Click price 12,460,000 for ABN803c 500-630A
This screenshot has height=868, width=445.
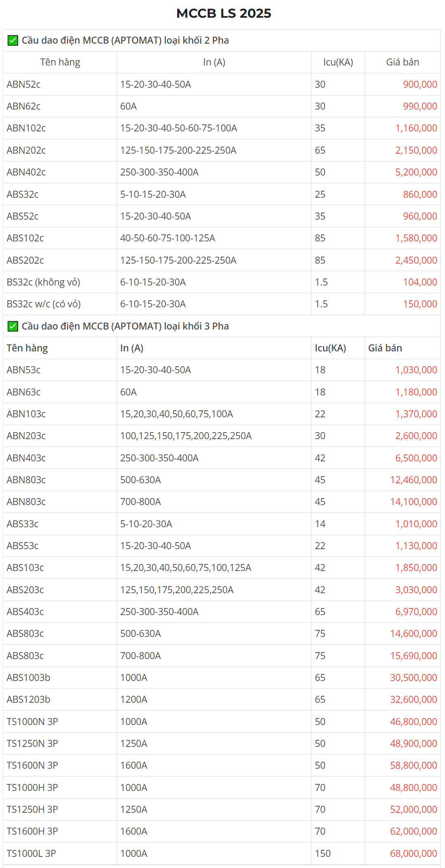pos(413,480)
